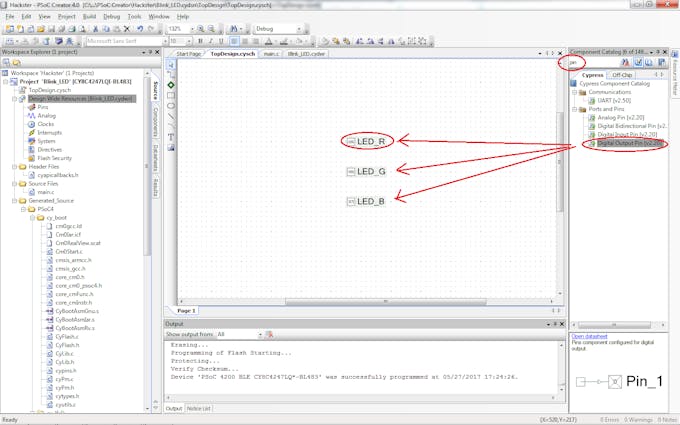This screenshot has width=680, height=425.
Task: Select the rectangle drawing tool
Action: (x=171, y=94)
